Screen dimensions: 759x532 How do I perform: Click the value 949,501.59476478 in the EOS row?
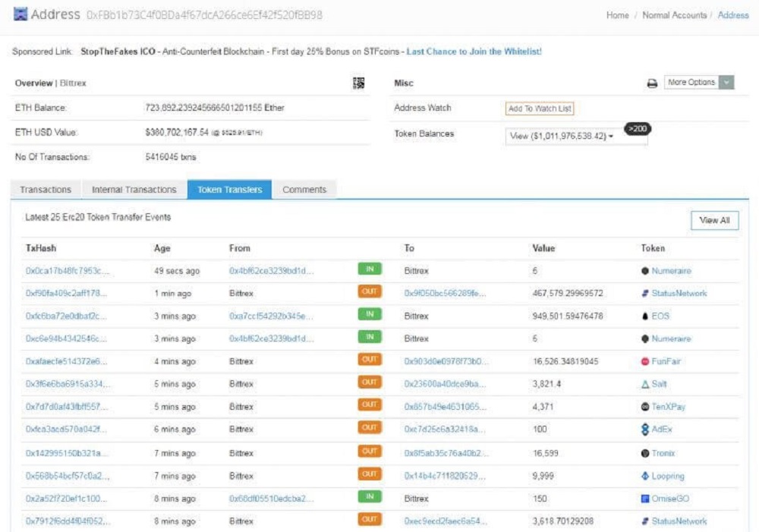point(568,316)
